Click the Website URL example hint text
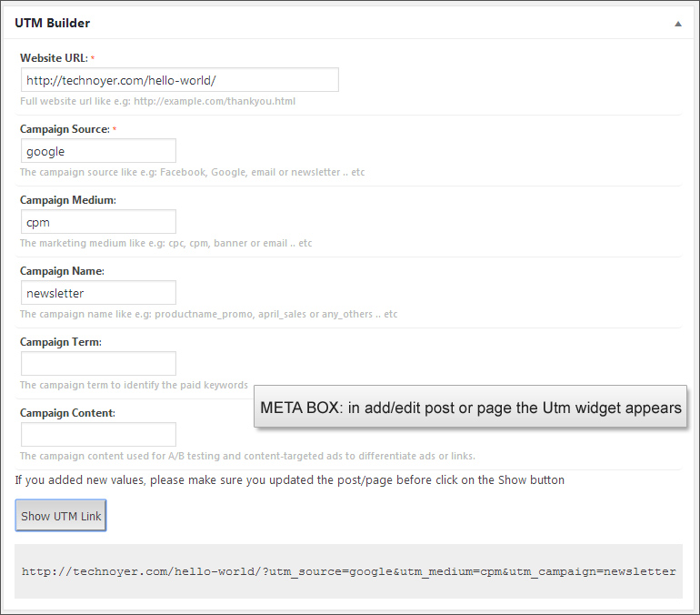This screenshot has width=700, height=615. tap(157, 101)
